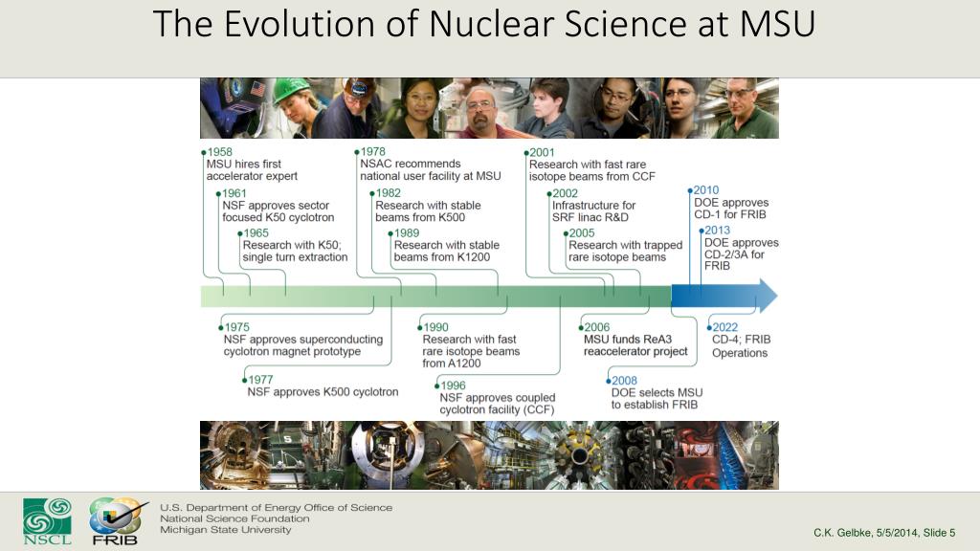The width and height of the screenshot is (980, 551).
Task: Select 'NSF approves K500 cyclotron' text
Action: 323,392
